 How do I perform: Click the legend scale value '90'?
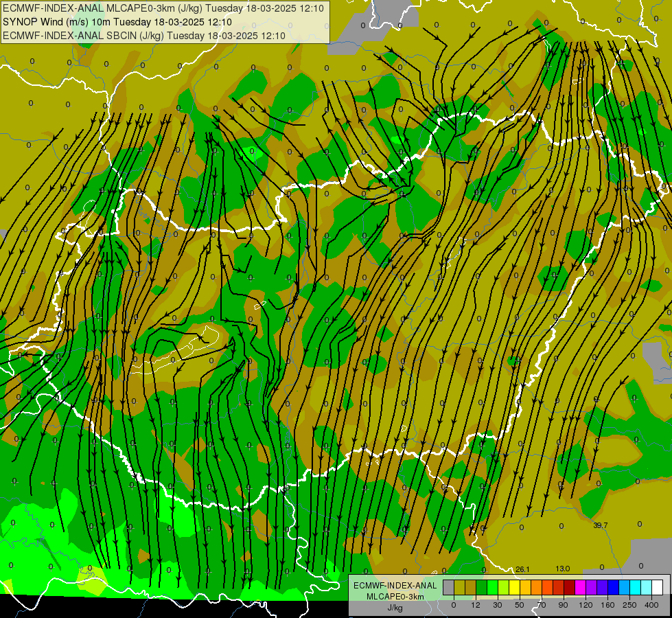[563, 605]
